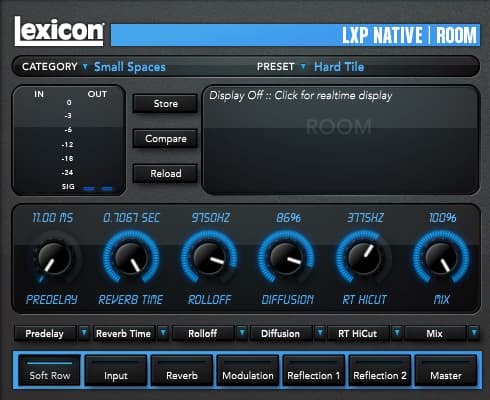Click the 0.7067 SEC reverb time value
Image resolution: width=490 pixels, height=400 pixels.
pos(131,218)
